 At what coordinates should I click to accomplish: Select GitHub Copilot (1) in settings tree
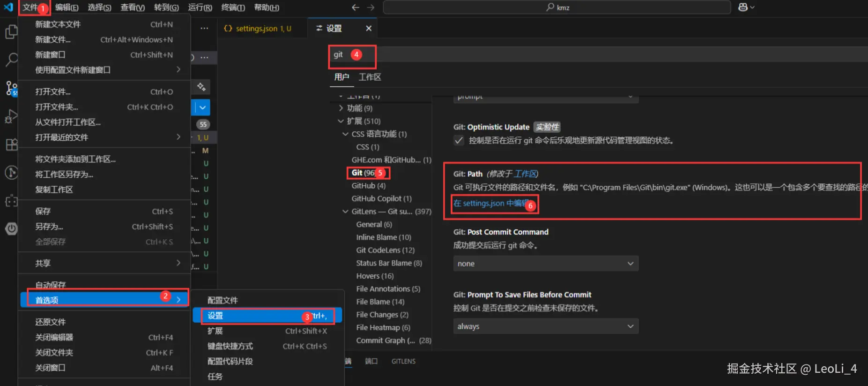pyautogui.click(x=381, y=198)
